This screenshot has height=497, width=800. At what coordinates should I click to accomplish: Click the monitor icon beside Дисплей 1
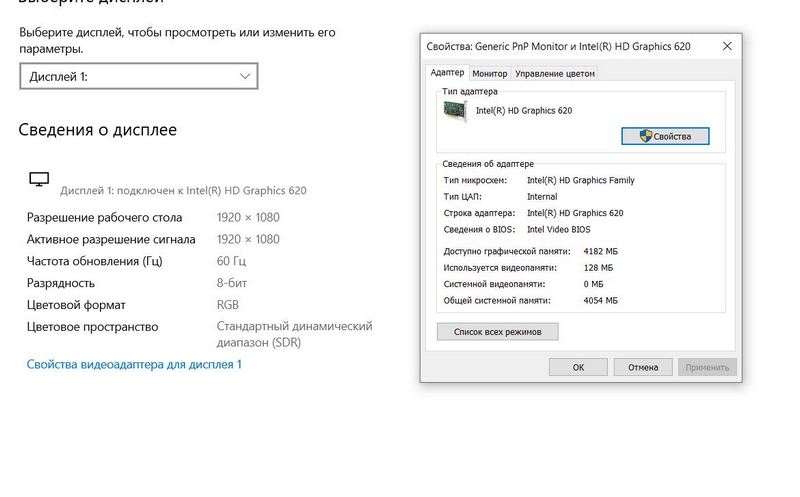click(39, 180)
